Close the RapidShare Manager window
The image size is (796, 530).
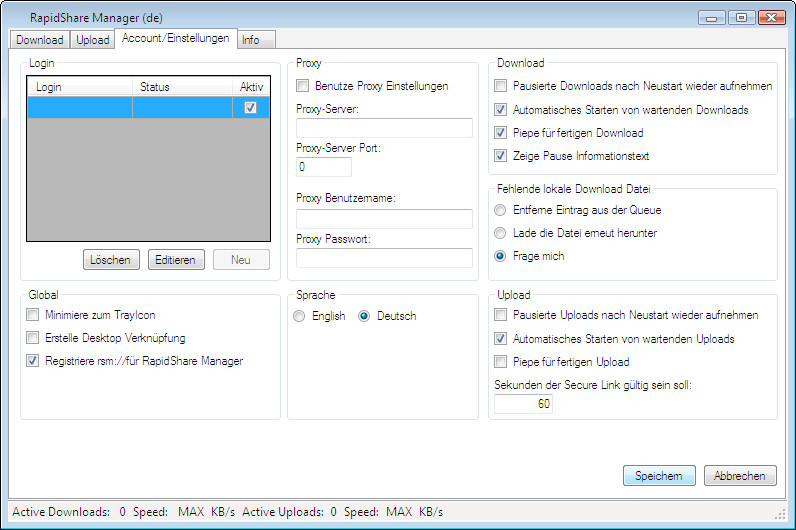pyautogui.click(x=772, y=18)
